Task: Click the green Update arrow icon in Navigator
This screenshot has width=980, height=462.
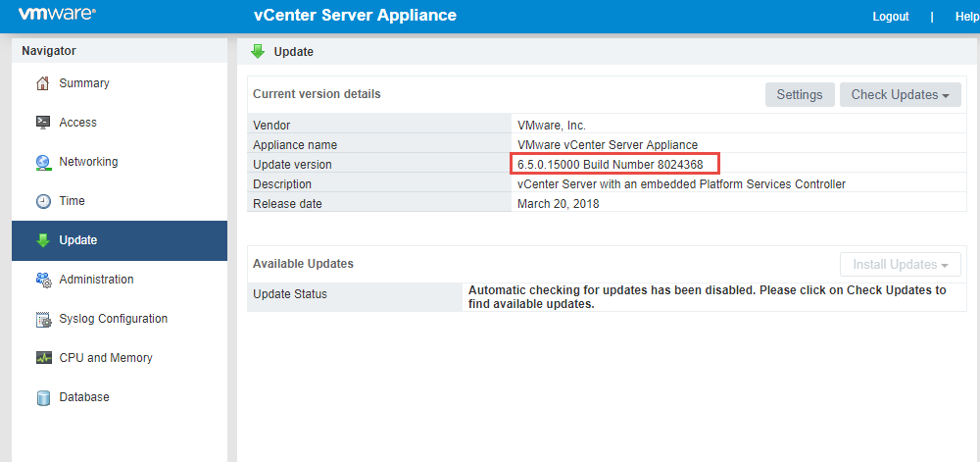Action: 42,240
